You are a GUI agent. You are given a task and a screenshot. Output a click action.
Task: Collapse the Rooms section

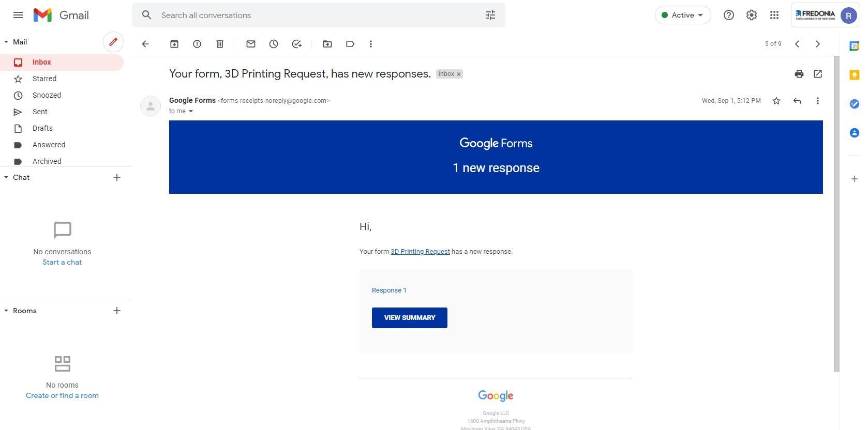(6, 311)
